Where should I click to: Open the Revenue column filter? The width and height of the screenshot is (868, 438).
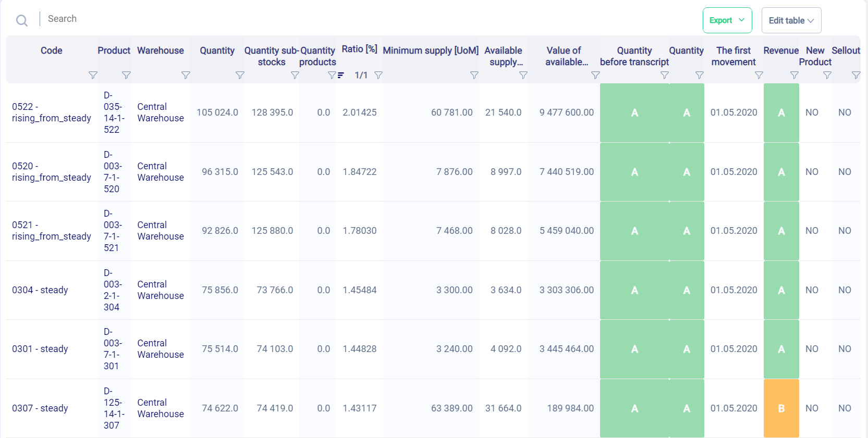click(794, 76)
